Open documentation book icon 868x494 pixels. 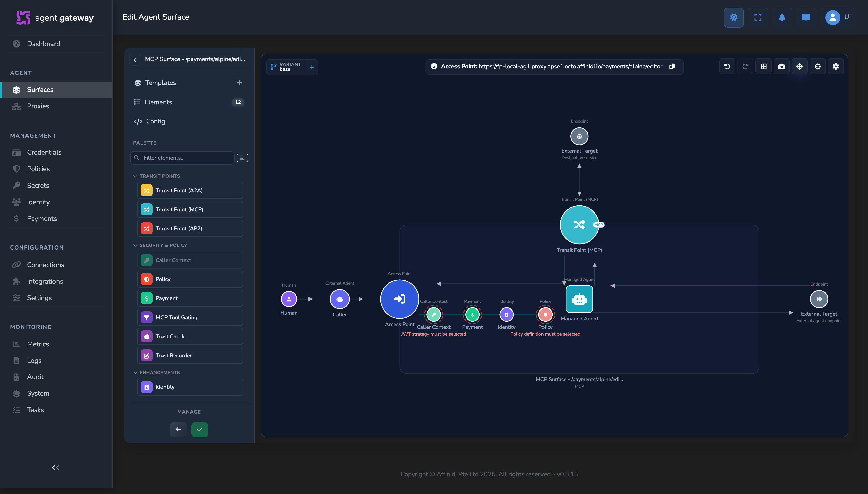[806, 17]
